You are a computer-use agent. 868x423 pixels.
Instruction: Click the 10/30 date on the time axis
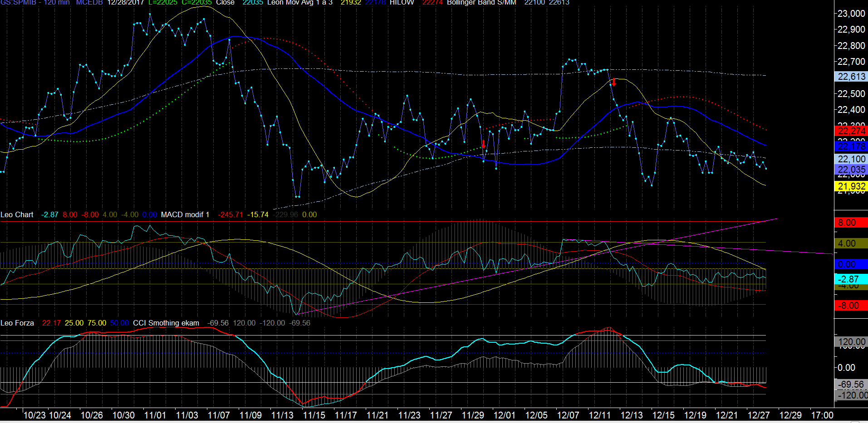click(x=123, y=415)
